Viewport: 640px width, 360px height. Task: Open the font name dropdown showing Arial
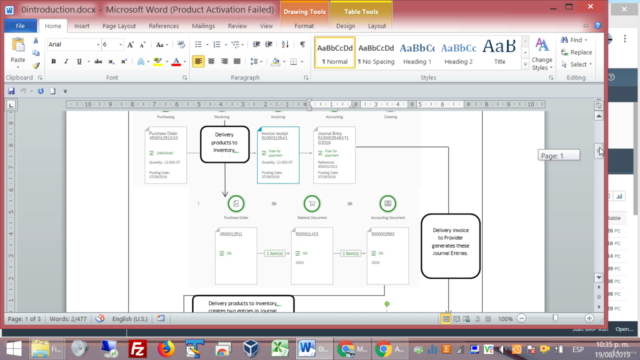[x=98, y=44]
